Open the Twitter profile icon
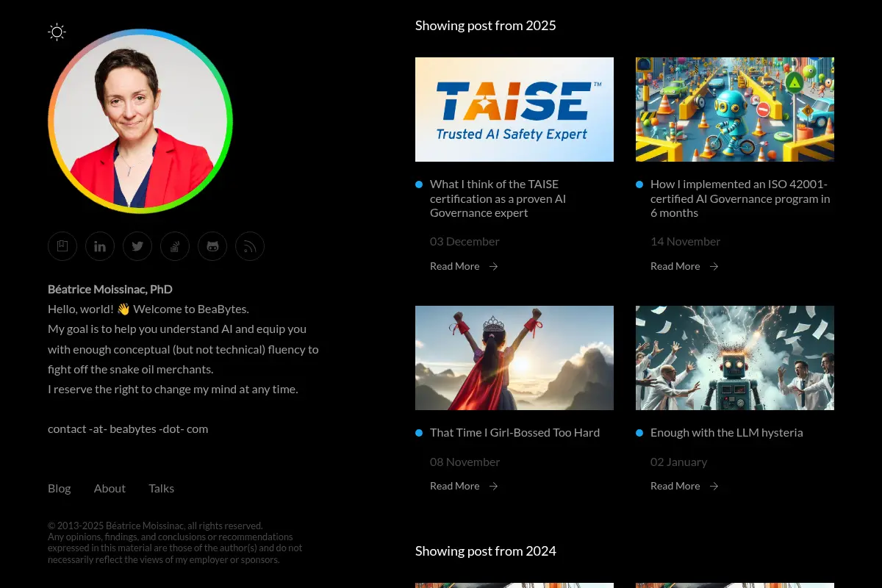The image size is (882, 588). coord(137,246)
